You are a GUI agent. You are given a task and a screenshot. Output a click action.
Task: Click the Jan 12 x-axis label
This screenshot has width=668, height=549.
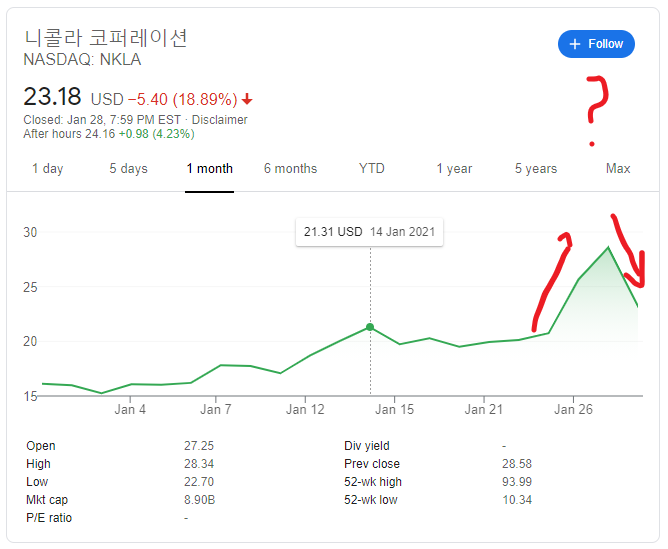pos(305,410)
